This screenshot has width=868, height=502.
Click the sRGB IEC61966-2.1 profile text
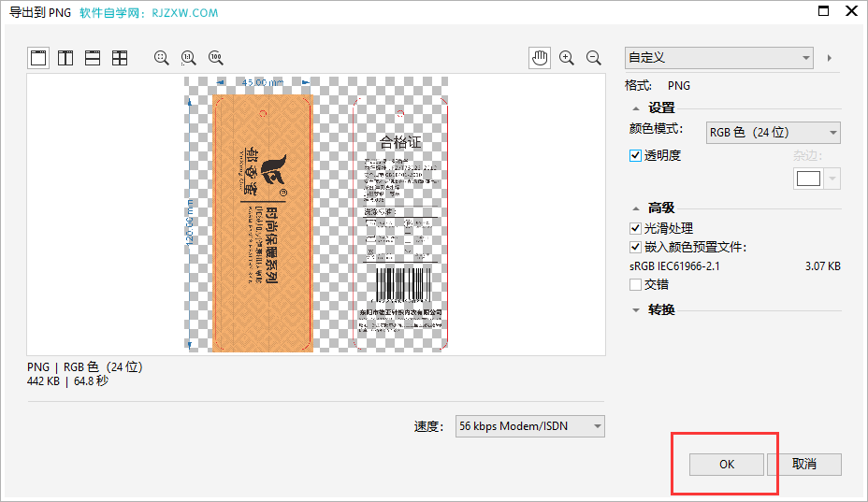674,266
